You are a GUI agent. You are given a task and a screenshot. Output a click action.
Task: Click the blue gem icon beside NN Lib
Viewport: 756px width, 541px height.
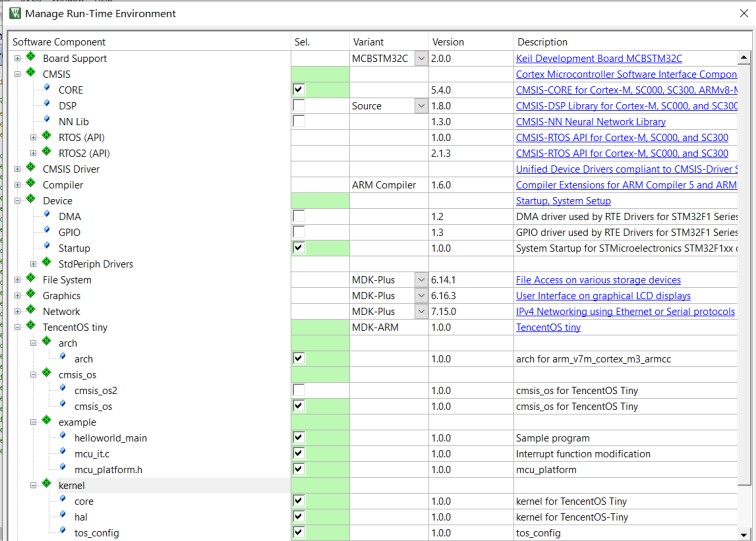pyautogui.click(x=47, y=119)
